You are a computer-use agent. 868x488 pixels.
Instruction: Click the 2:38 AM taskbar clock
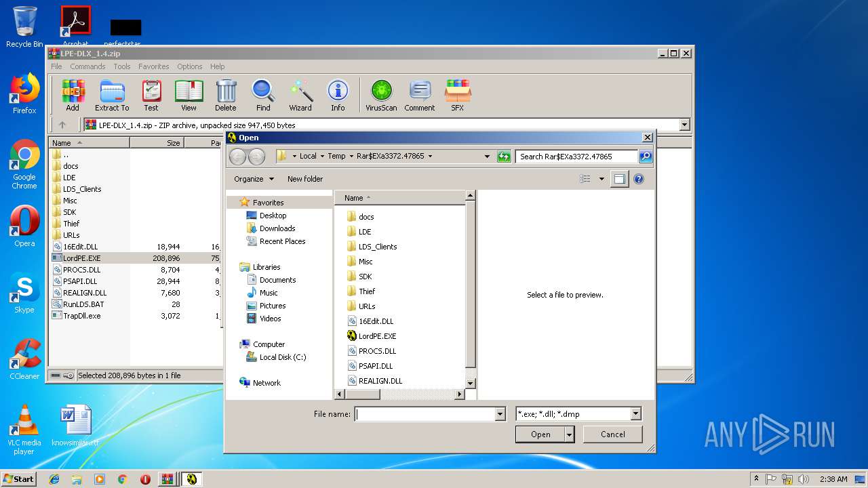coord(833,479)
